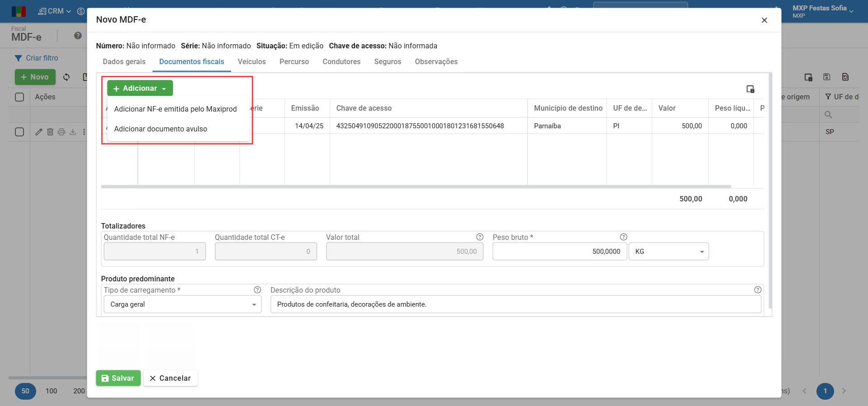Select 100 items per page
The image size is (868, 406).
tap(52, 391)
